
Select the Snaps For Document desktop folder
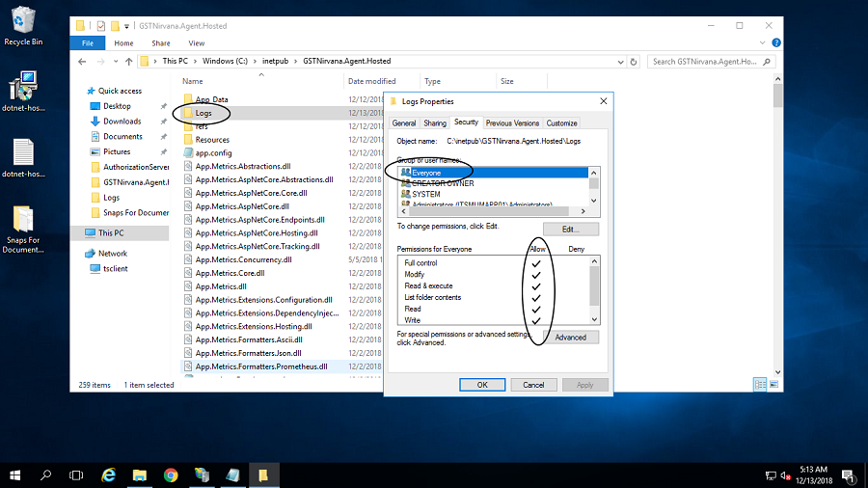coord(23,230)
